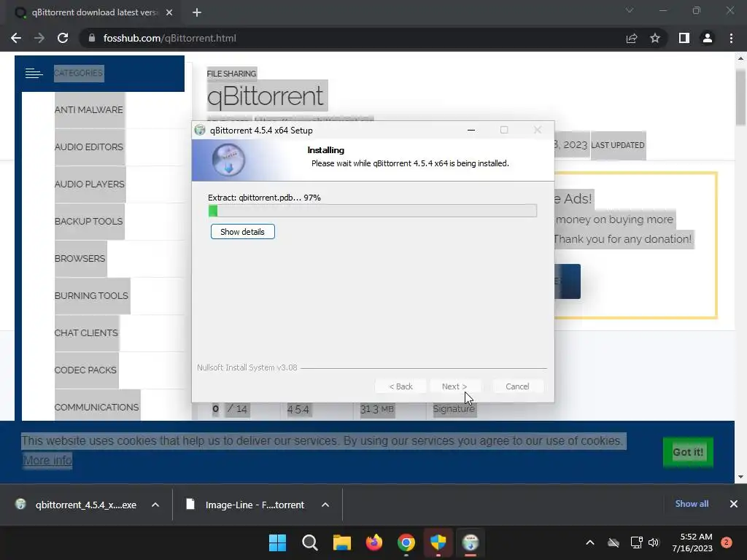
Task: Accept cookies with Got it!
Action: (x=688, y=452)
